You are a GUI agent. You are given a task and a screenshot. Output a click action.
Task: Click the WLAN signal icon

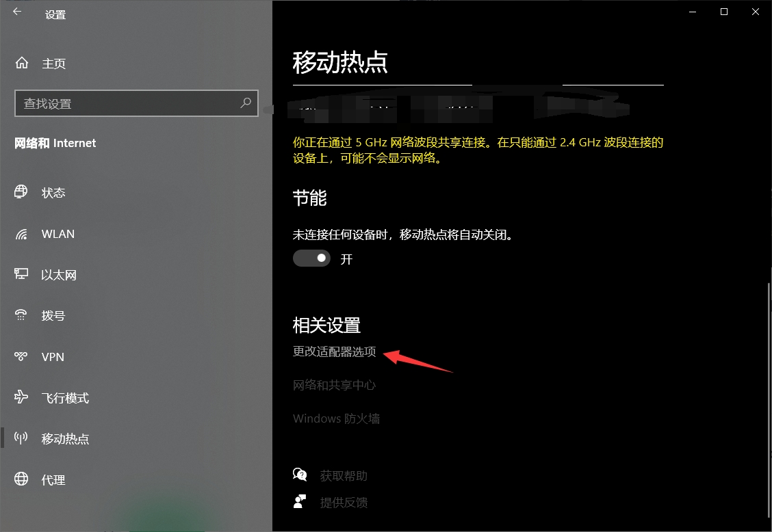pos(21,235)
